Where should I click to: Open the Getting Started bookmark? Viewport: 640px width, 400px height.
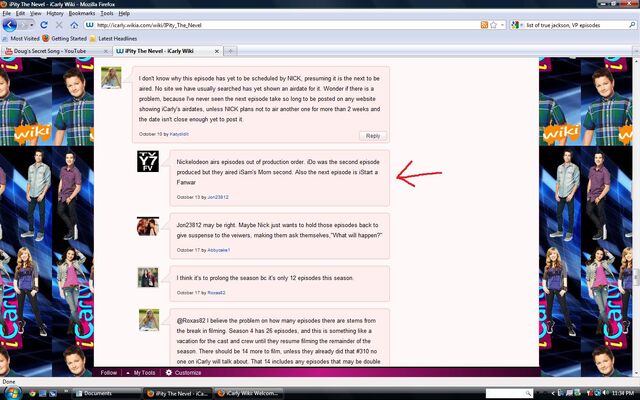64,38
